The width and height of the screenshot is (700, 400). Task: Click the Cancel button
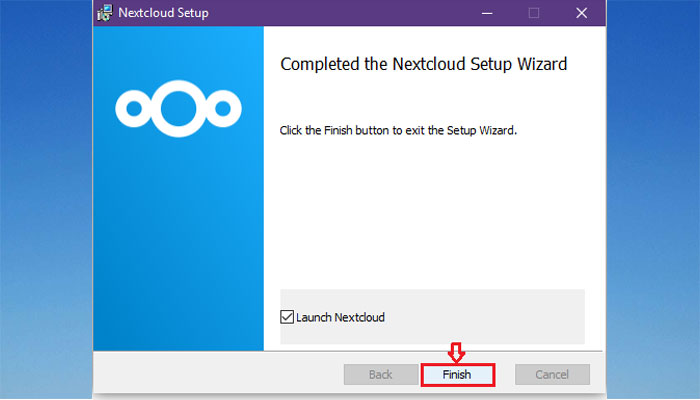click(x=552, y=375)
